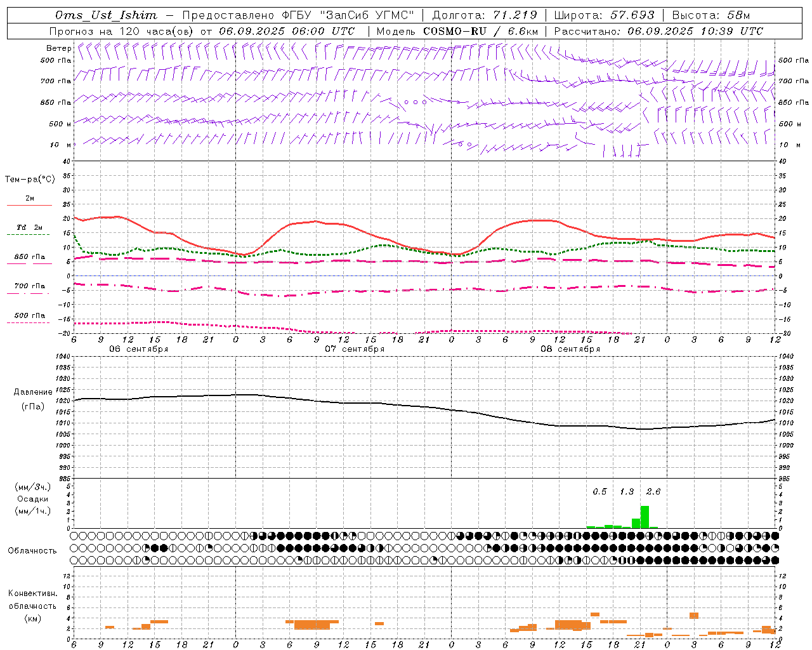Click the Давление pressure chart title
The height and width of the screenshot is (650, 812).
(x=33, y=392)
